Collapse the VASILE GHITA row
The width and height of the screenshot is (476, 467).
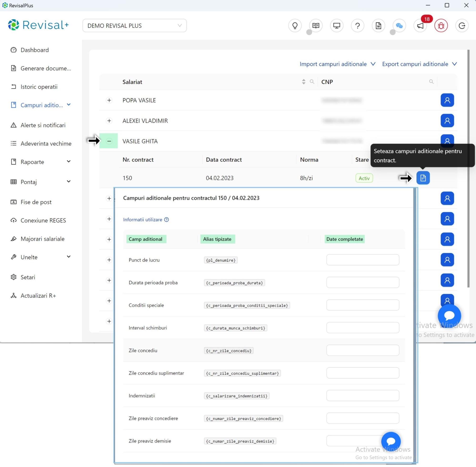pos(109,141)
